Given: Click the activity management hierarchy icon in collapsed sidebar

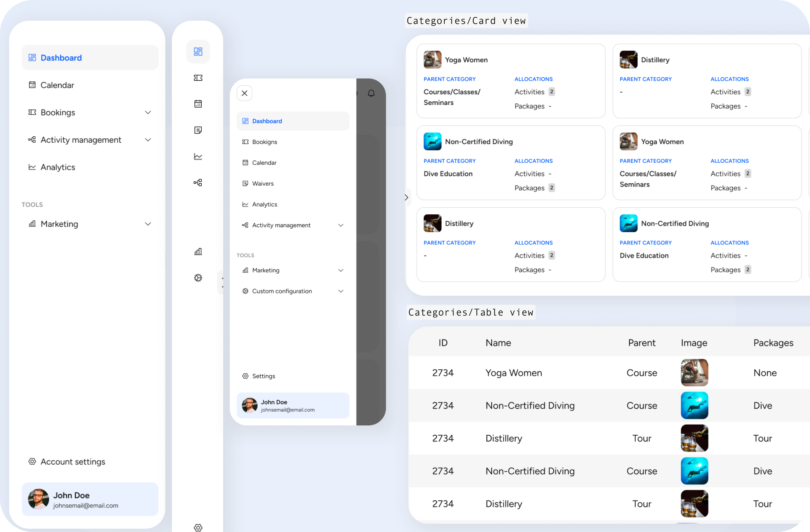Looking at the screenshot, I should coord(198,183).
